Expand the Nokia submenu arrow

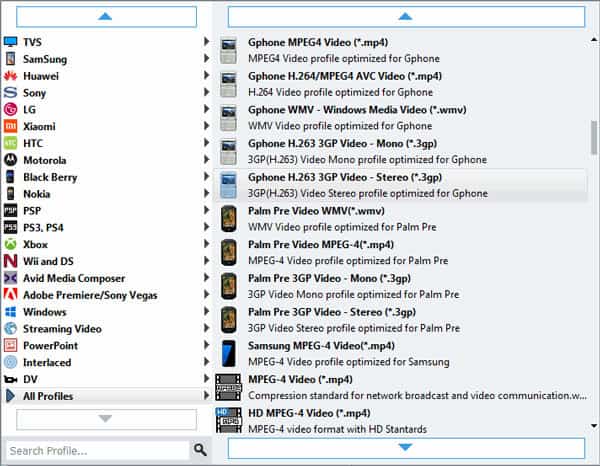tap(206, 193)
